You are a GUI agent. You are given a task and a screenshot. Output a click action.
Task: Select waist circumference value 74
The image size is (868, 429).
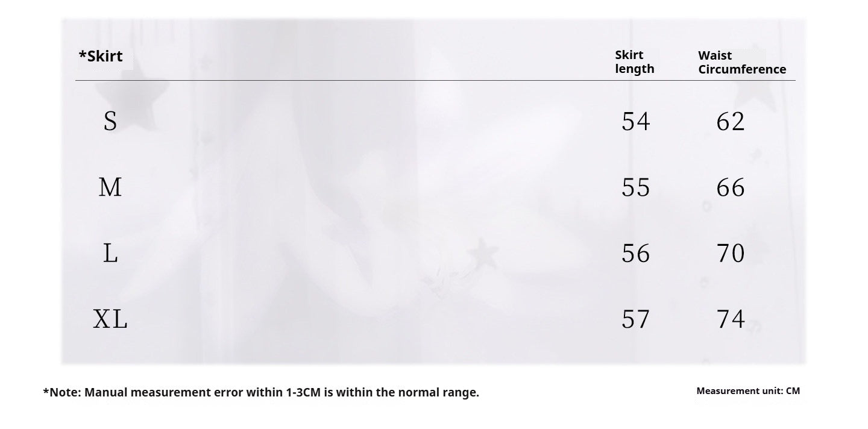click(731, 319)
